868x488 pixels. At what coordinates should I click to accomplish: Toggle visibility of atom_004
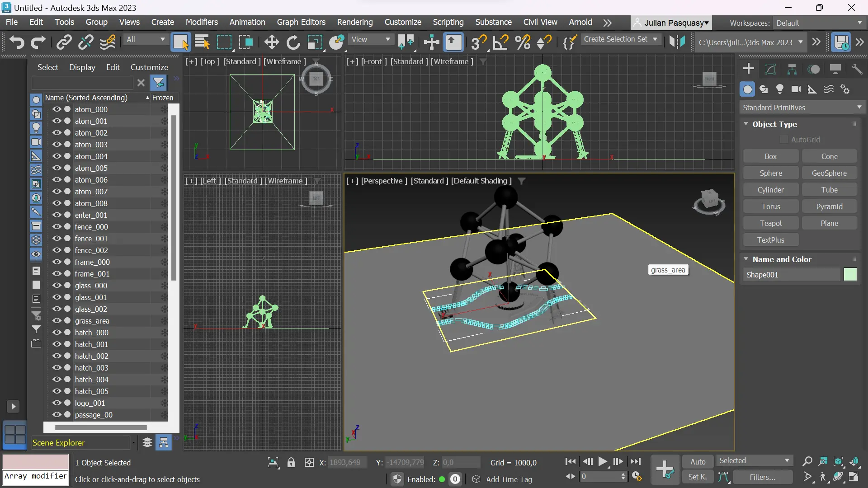click(57, 156)
